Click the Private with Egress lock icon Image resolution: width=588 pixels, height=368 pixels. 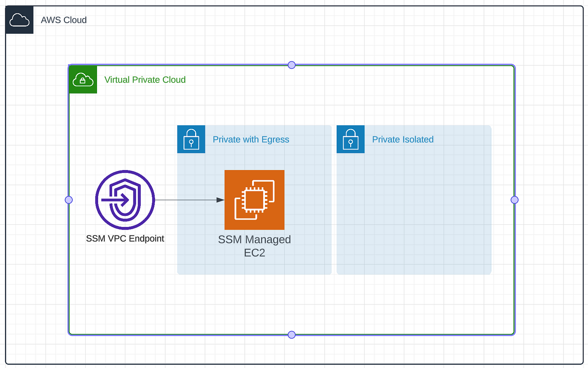pos(191,139)
